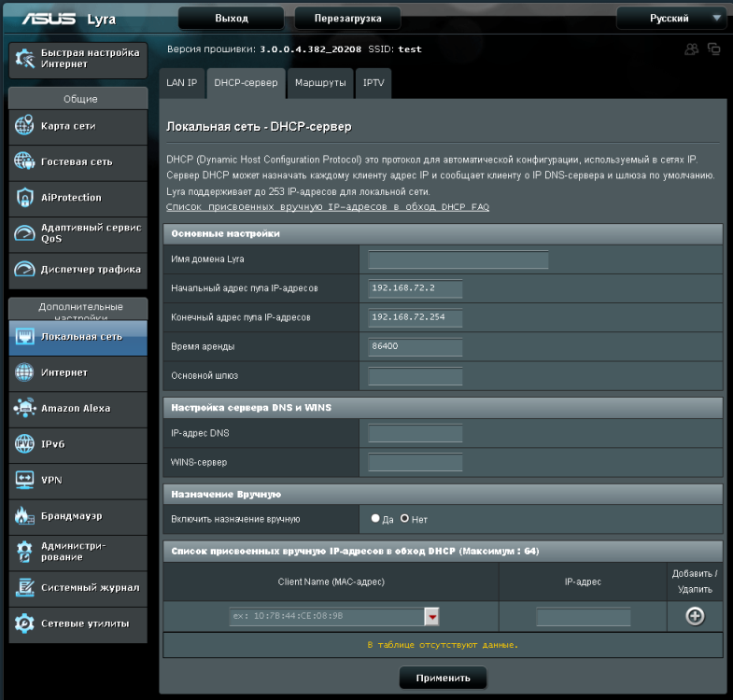Click the Internet (WAN) globe icon
Viewport: 733px width, 700px height.
(x=24, y=372)
